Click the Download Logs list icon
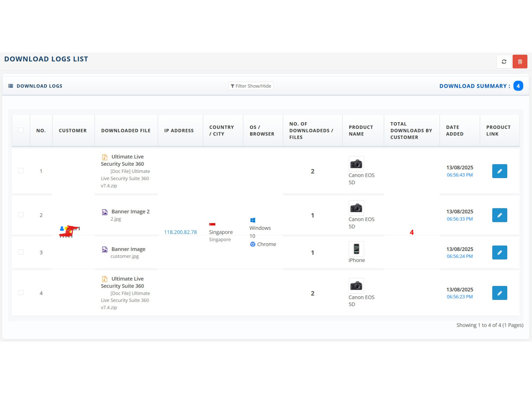This screenshot has height=394, width=532. [11, 86]
